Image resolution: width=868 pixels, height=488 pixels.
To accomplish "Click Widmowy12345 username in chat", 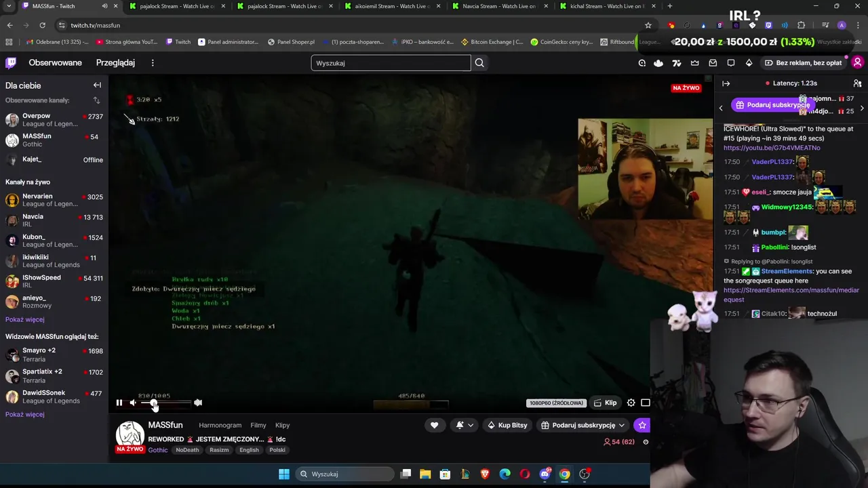I will (x=787, y=207).
